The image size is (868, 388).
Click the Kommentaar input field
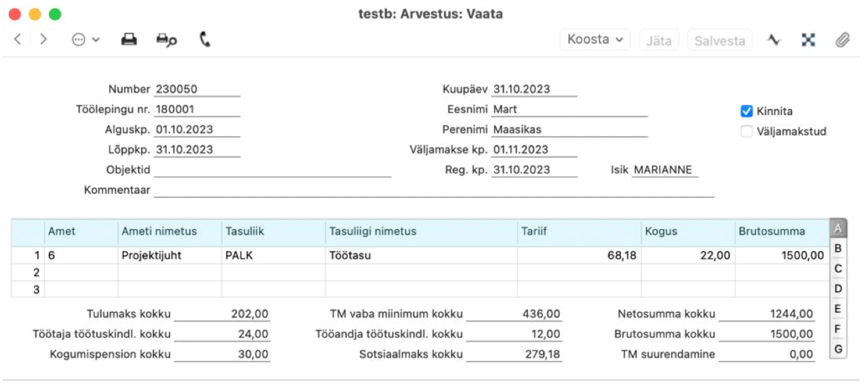click(x=433, y=190)
